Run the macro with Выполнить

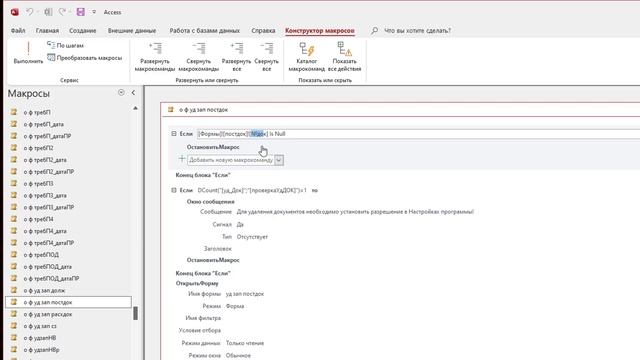28,53
